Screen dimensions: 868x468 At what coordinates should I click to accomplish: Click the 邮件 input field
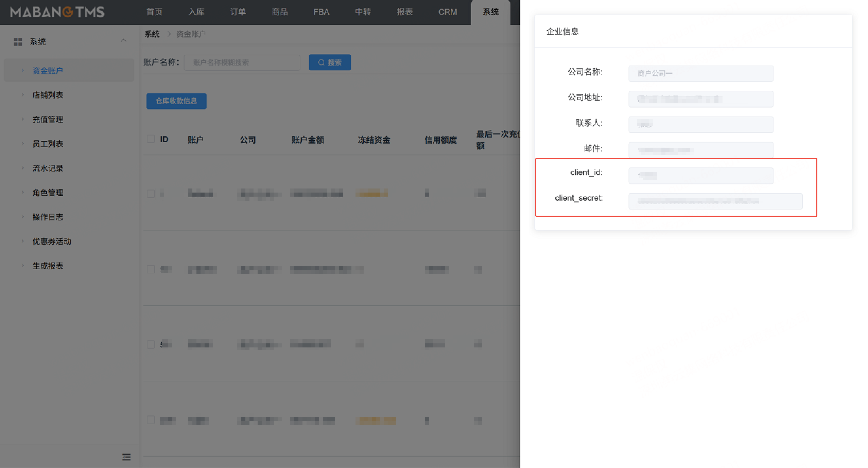point(701,150)
